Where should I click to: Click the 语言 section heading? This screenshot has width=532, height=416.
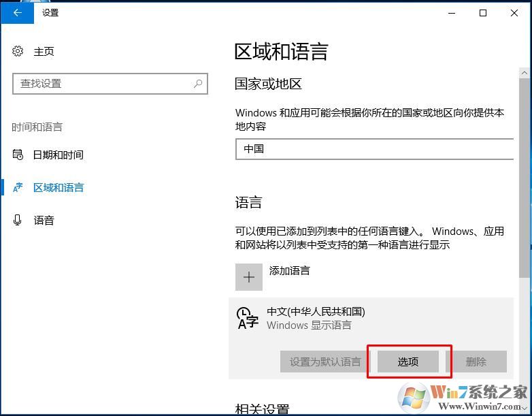pyautogui.click(x=248, y=202)
